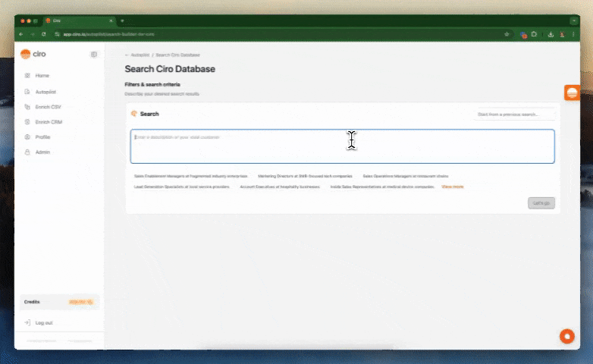Click the Credits balance badge

click(80, 302)
